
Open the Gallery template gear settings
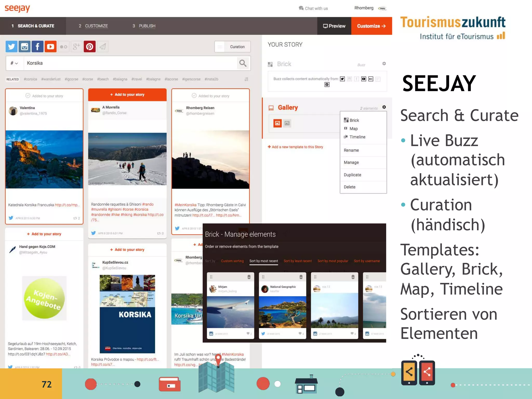[384, 107]
